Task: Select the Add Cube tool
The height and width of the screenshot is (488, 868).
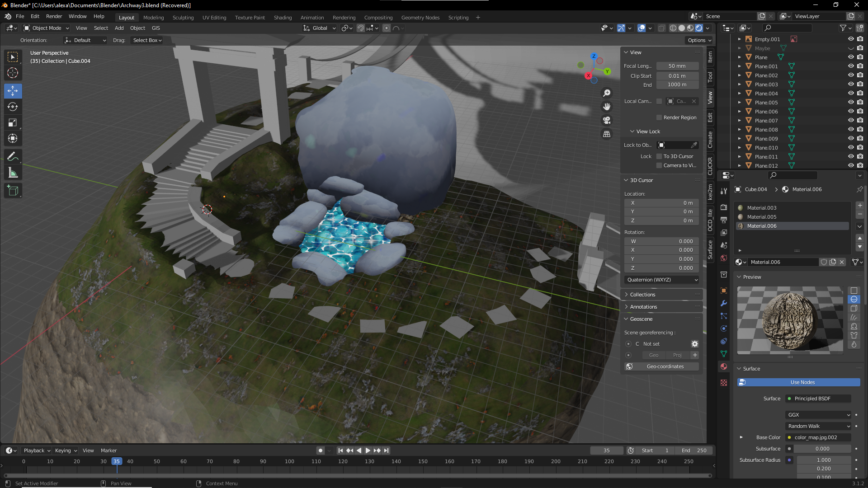Action: point(13,191)
